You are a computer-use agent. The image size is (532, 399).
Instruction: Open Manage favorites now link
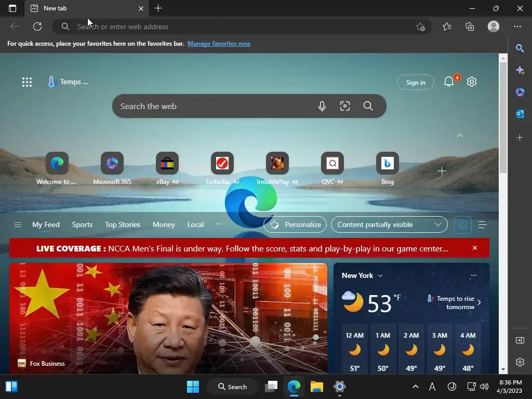coord(219,44)
